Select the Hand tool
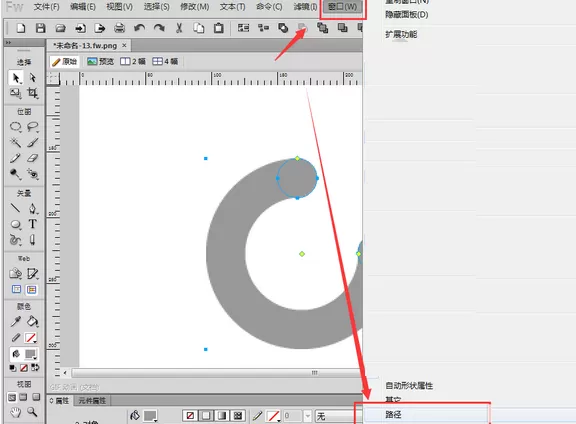Image resolution: width=576 pixels, height=424 pixels. [x=15, y=413]
